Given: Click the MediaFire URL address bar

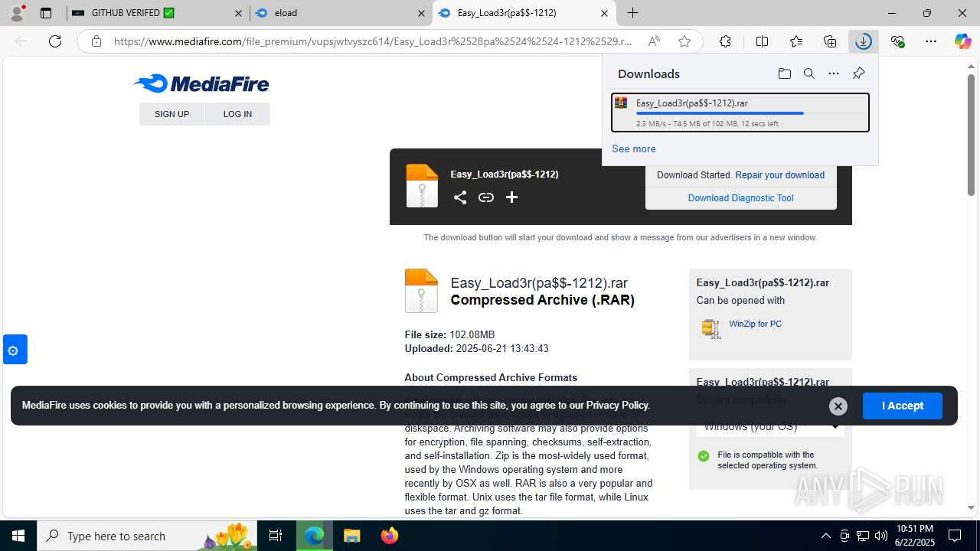Looking at the screenshot, I should coord(373,41).
